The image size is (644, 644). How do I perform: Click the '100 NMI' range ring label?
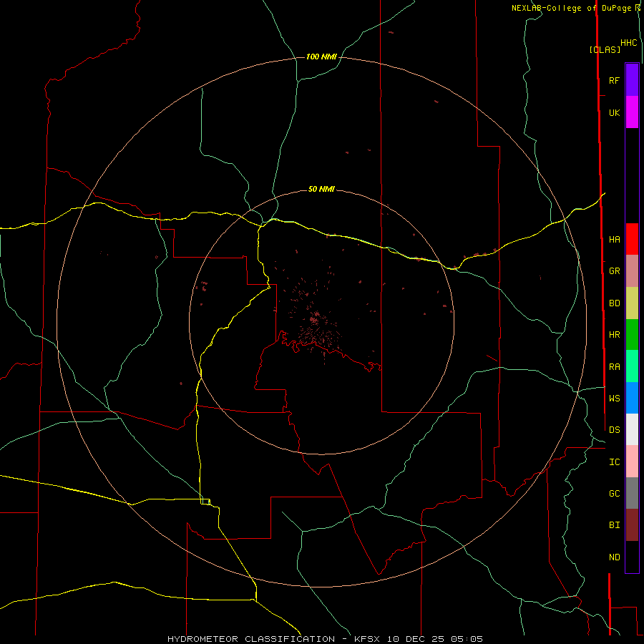coord(321,57)
